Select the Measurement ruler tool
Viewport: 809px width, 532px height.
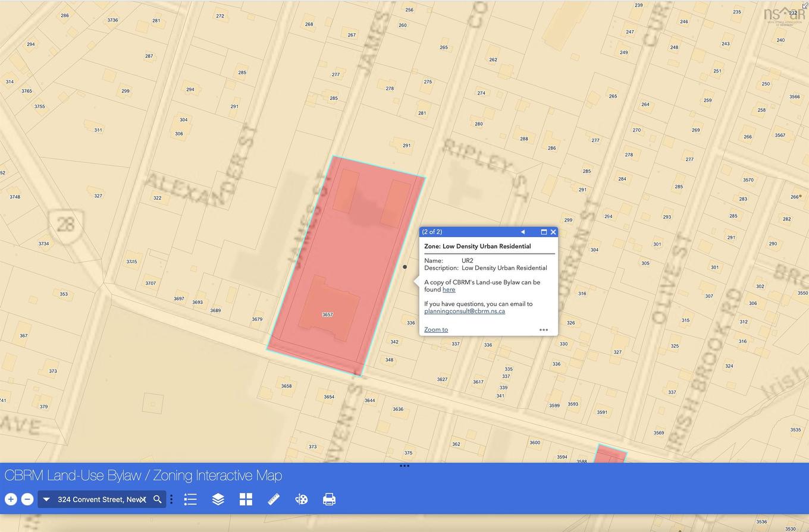point(274,499)
